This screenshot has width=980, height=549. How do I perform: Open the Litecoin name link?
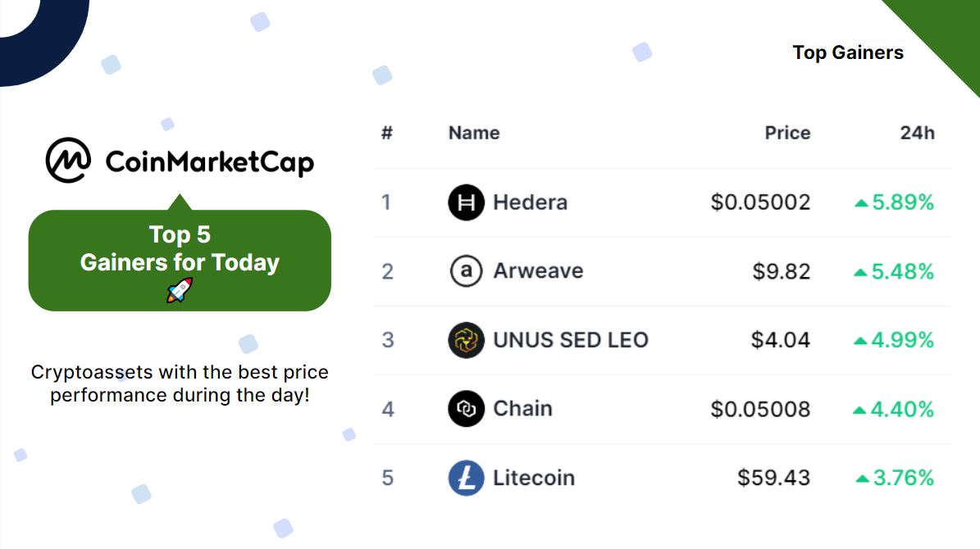point(534,478)
